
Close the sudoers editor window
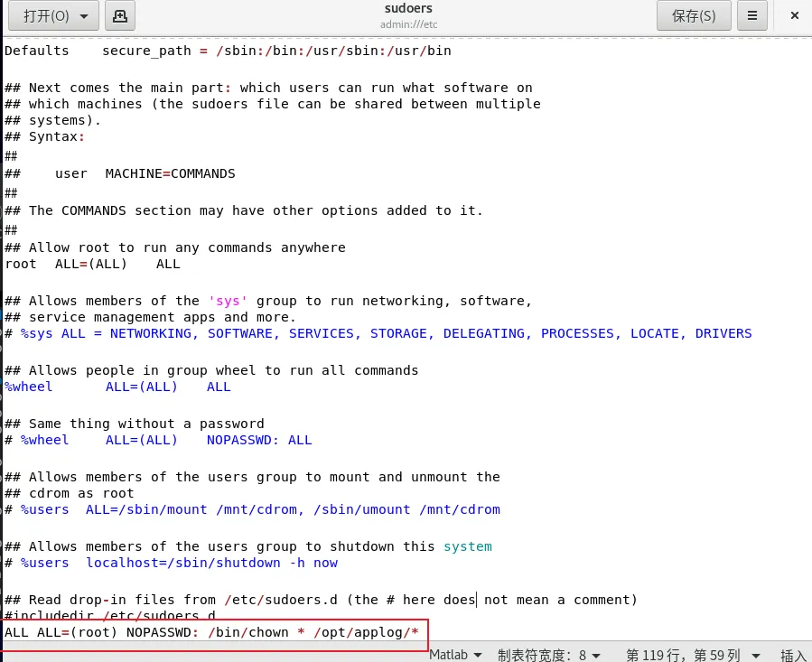point(793,15)
